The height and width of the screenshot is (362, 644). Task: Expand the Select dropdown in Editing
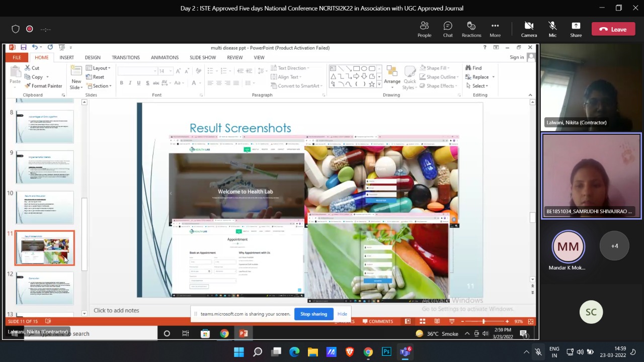(x=476, y=86)
